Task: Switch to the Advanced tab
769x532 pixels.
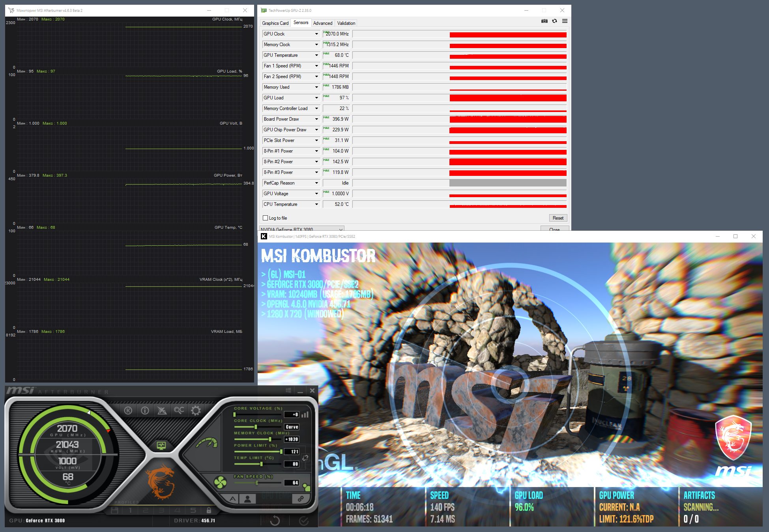Action: [x=322, y=23]
